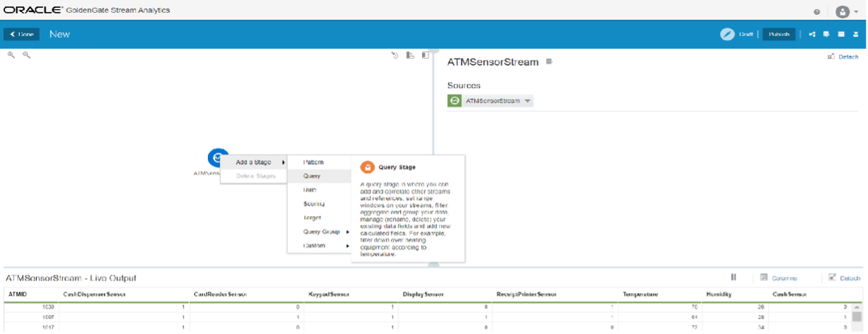Viewport: 868px width, 334px height.
Task: Click the green ATMSensorStream source icon
Action: tap(454, 101)
